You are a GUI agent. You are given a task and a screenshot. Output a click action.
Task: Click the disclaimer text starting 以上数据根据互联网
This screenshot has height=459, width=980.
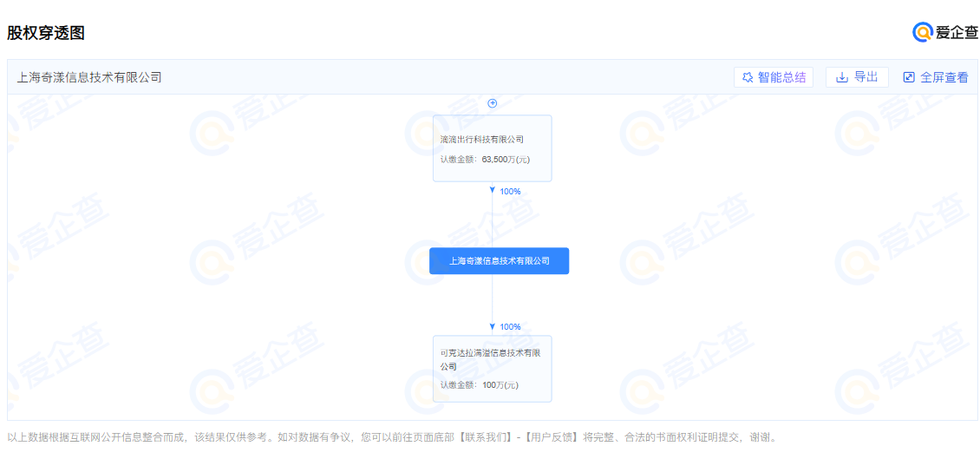[x=392, y=437]
